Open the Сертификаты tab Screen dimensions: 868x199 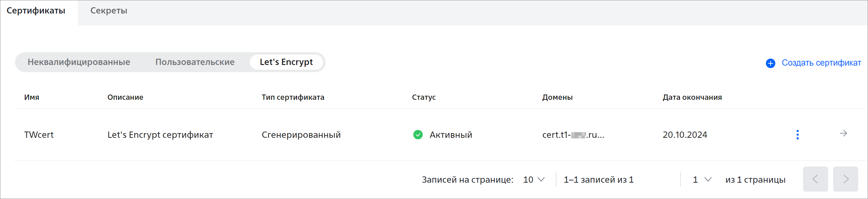(36, 10)
